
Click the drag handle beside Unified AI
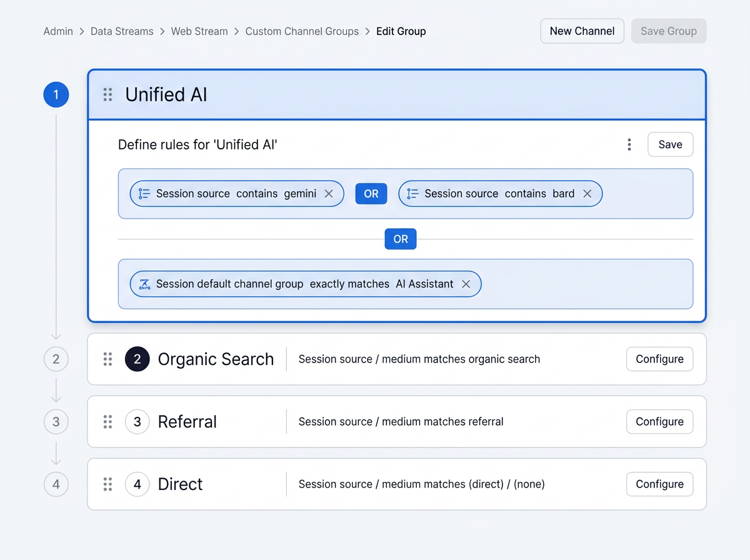pyautogui.click(x=107, y=94)
